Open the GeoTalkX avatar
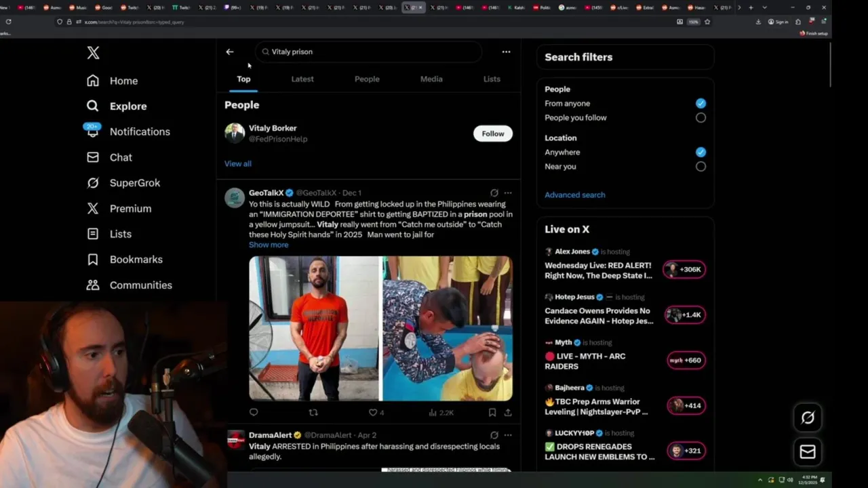The width and height of the screenshot is (868, 488). 235,198
